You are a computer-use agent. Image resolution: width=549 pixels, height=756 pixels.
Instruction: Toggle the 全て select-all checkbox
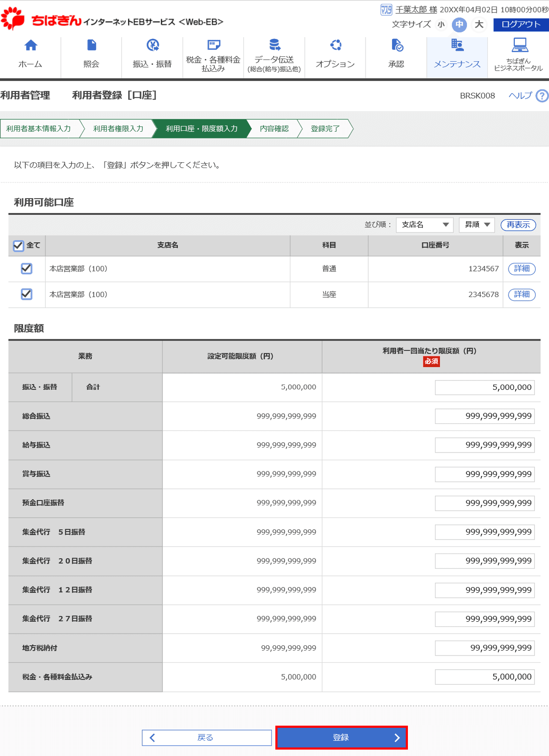18,246
